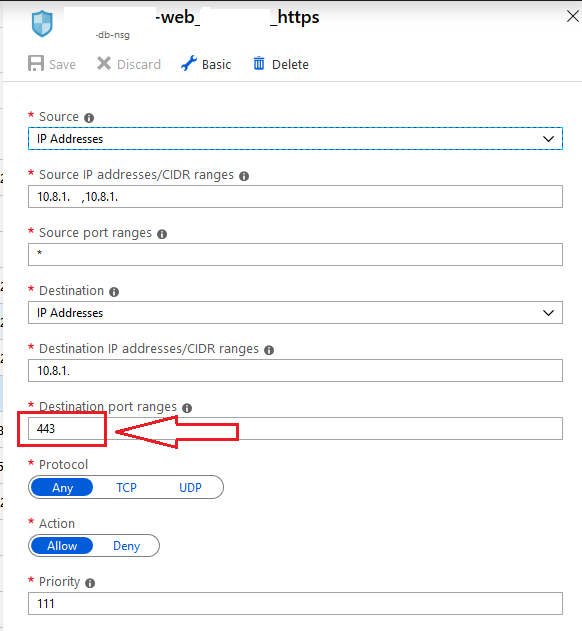Click the Source IP addresses/CIDR ranges field

(295, 197)
